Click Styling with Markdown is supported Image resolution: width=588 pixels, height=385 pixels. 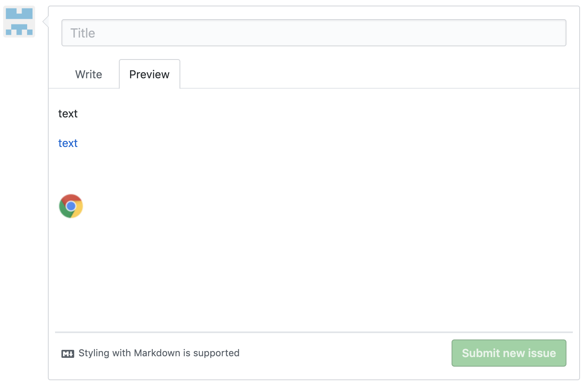click(x=159, y=353)
